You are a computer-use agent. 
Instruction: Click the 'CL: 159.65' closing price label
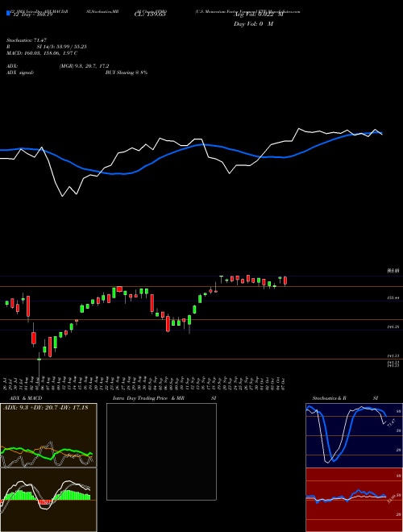point(150,15)
